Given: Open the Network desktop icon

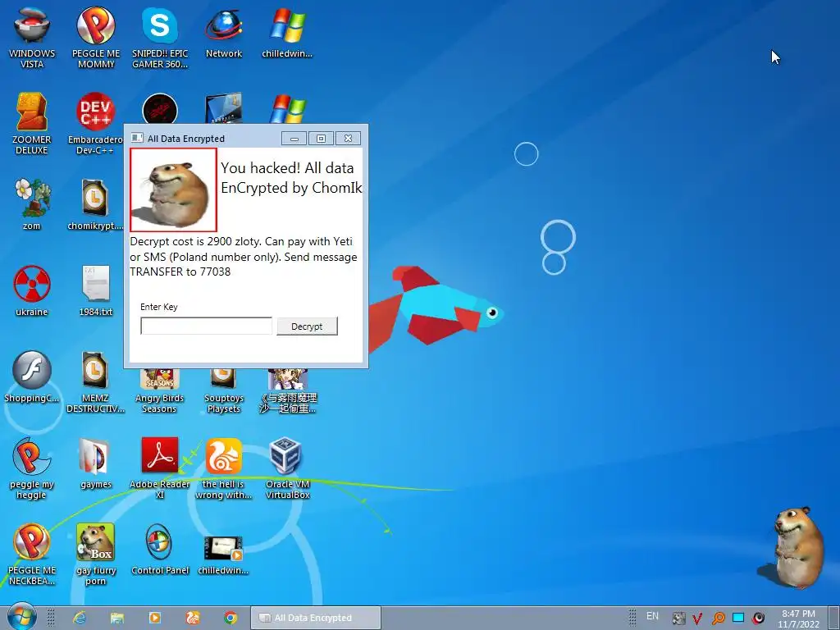Looking at the screenshot, I should (x=224, y=33).
